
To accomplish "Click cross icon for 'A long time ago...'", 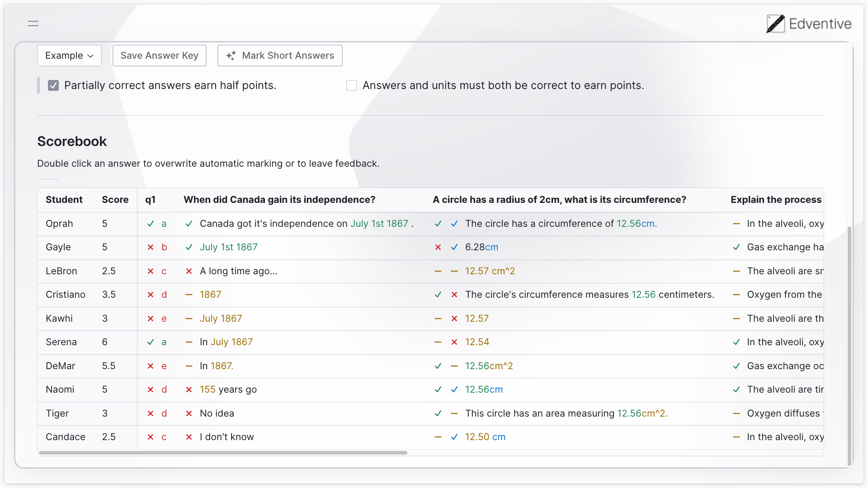I will point(189,271).
